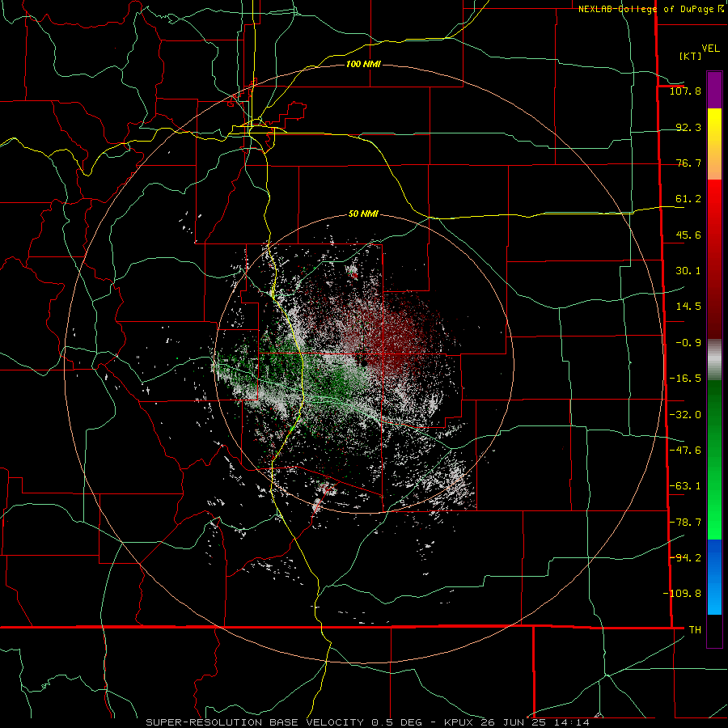This screenshot has height=728, width=728.
Task: Click the 100 NMI range ring label
Action: [363, 64]
